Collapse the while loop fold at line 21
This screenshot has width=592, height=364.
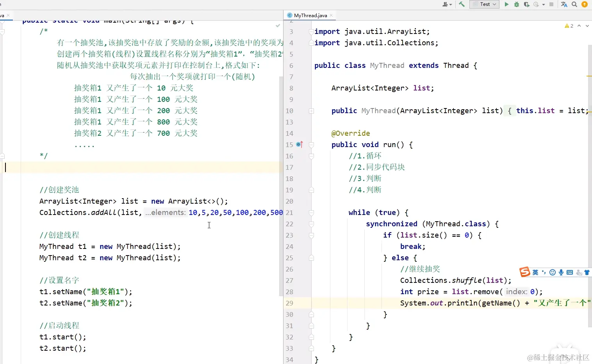point(311,213)
